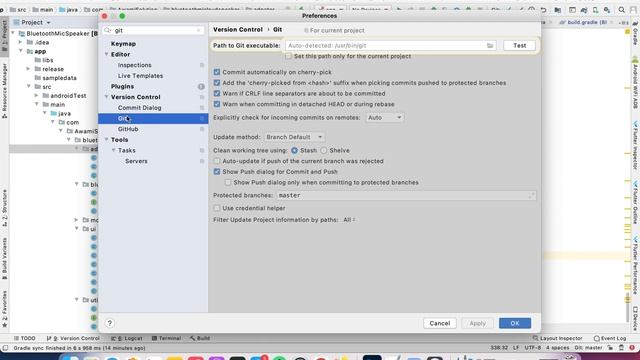Screen dimensions: 640x360
Task: Open the Logcat tool window
Action: pos(127,338)
